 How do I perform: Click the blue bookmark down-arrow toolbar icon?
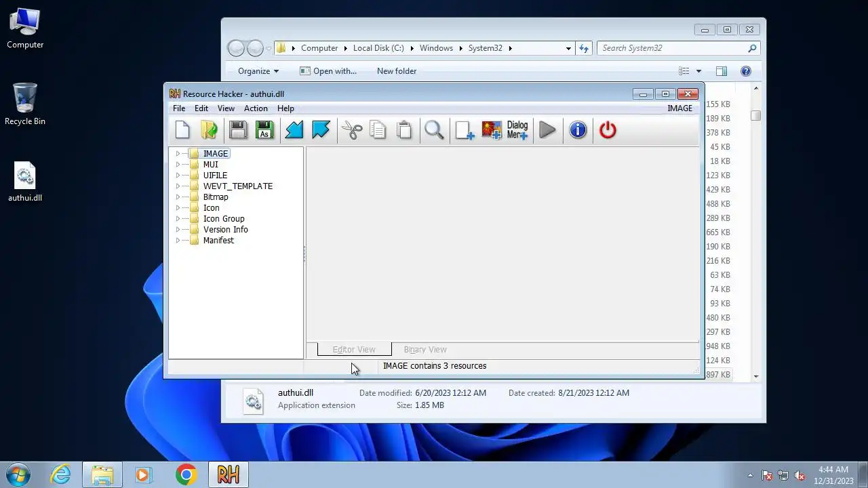coord(321,130)
